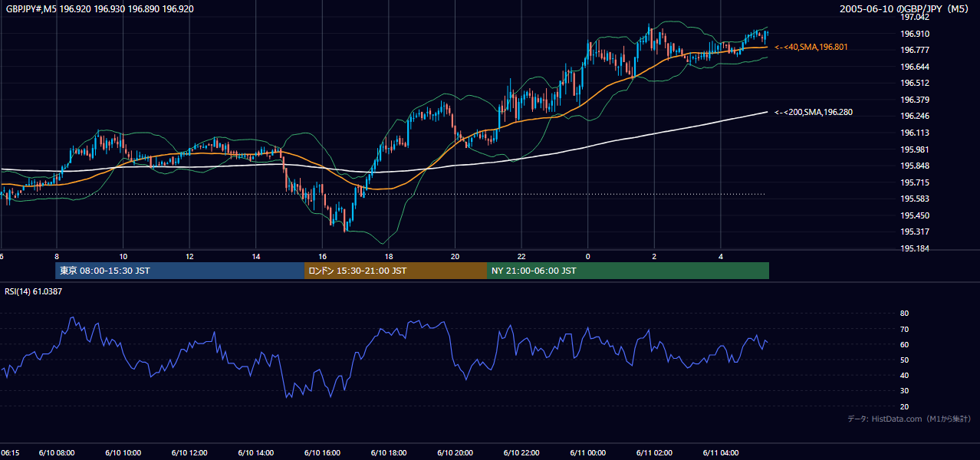This screenshot has width=980, height=460.
Task: Click the NY 21:00-06:00 JST session bar
Action: [x=628, y=271]
